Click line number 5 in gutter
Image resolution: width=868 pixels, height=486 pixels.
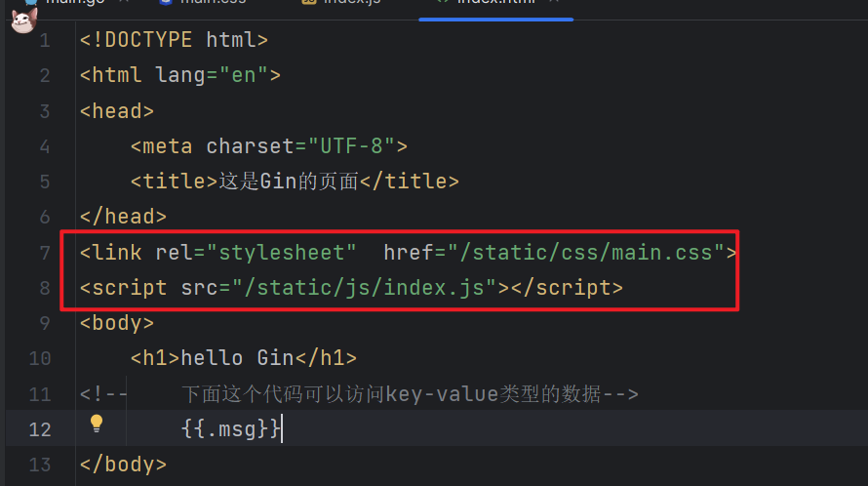(x=45, y=182)
